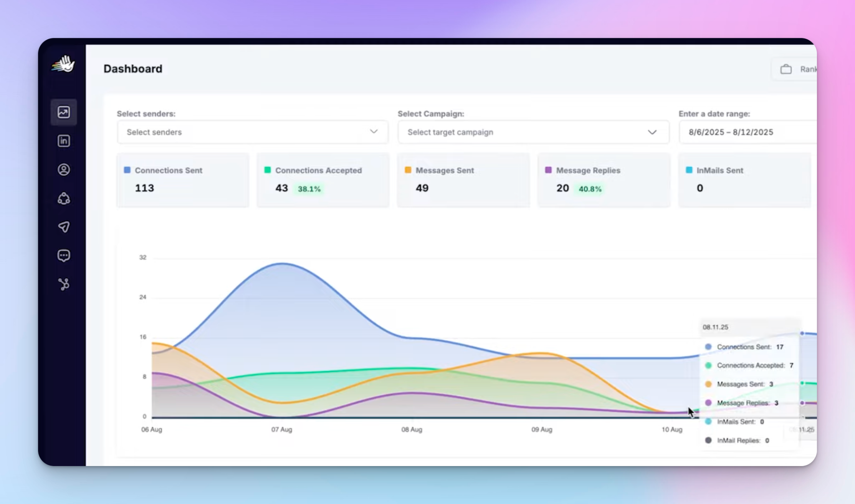Click the Message Replies stat card
Image resolution: width=855 pixels, height=504 pixels.
(x=604, y=180)
